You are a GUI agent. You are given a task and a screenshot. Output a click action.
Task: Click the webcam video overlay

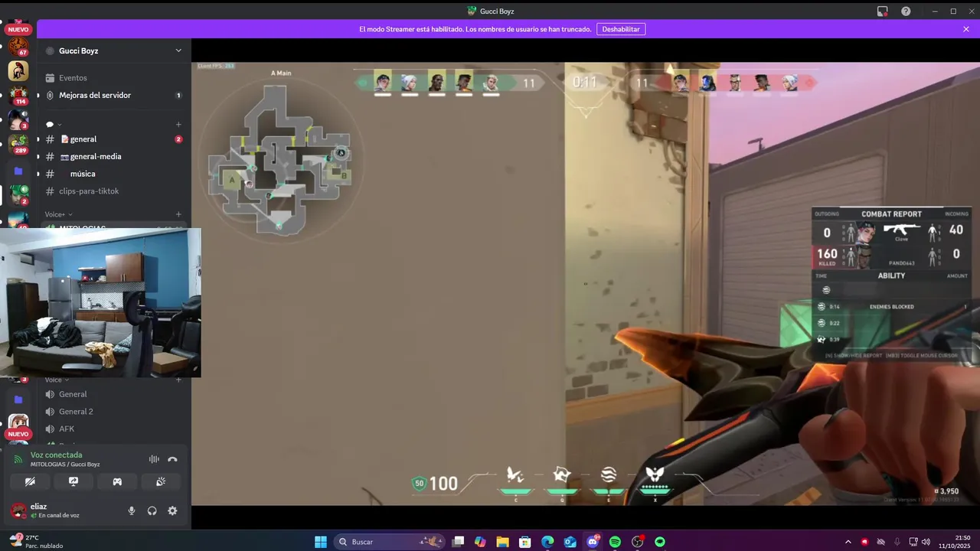(100, 302)
